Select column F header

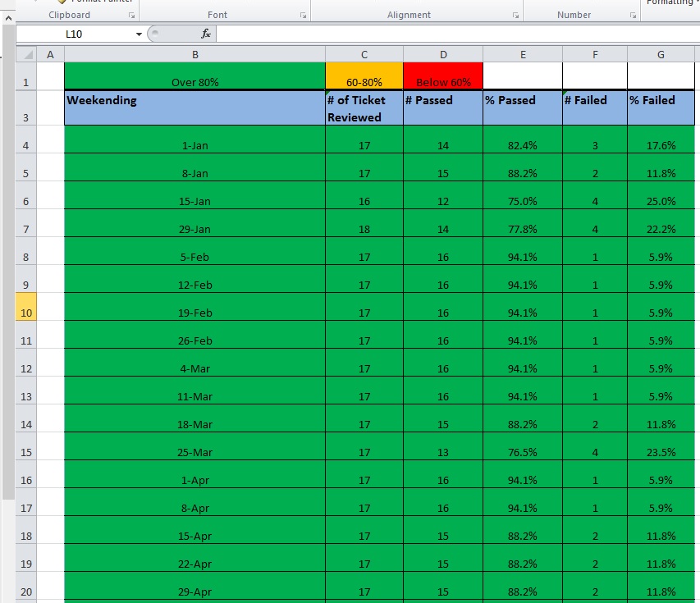click(595, 54)
